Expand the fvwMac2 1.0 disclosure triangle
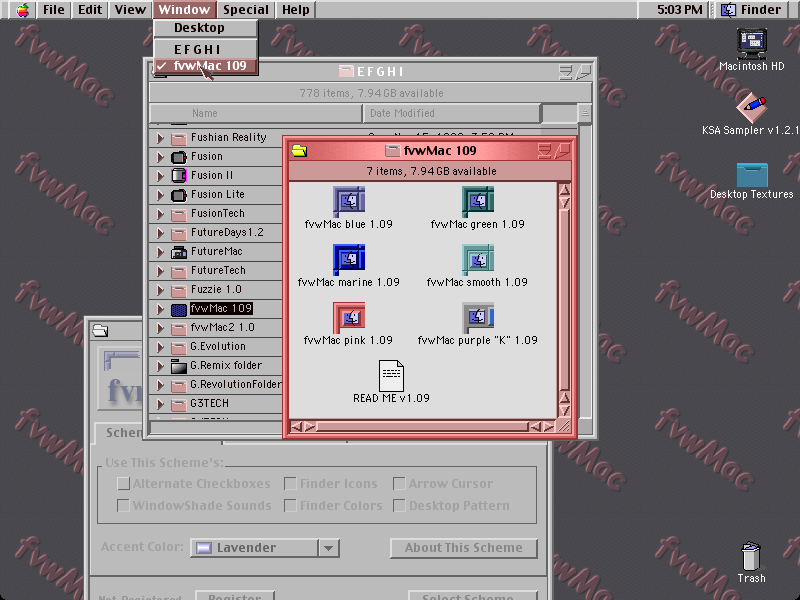800x600 pixels. click(160, 328)
